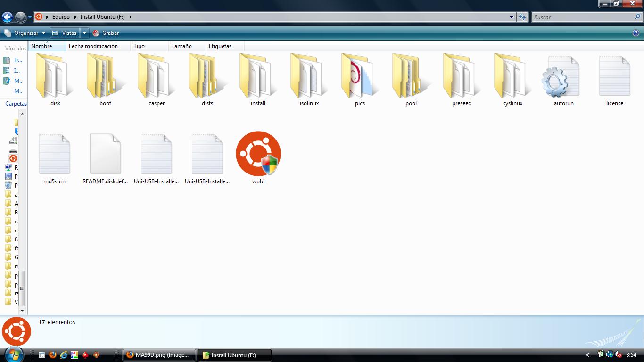Click the Forward navigation arrow
This screenshot has width=644, height=362.
20,17
